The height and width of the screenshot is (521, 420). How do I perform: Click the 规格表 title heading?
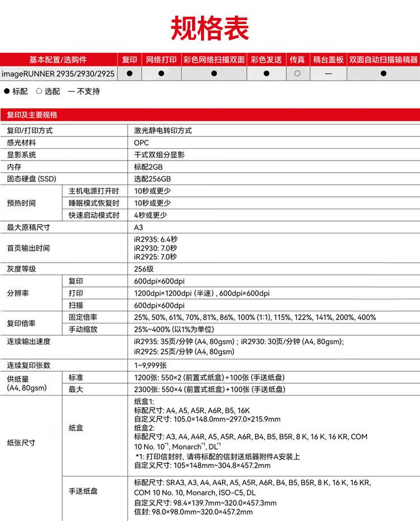click(209, 28)
